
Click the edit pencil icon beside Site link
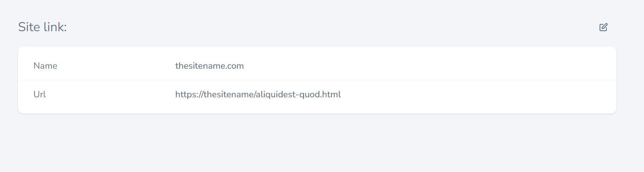point(603,27)
